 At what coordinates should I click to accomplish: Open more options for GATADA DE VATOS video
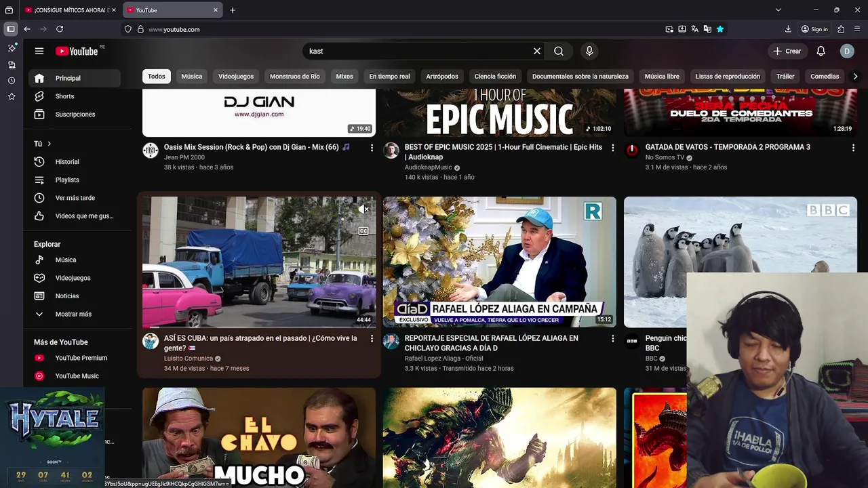click(x=853, y=148)
